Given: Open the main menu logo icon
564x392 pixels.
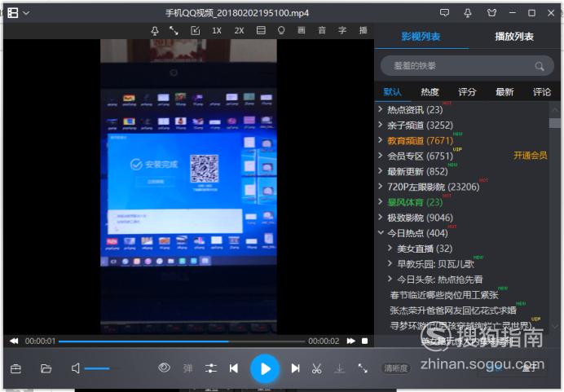Looking at the screenshot, I should tap(13, 13).
